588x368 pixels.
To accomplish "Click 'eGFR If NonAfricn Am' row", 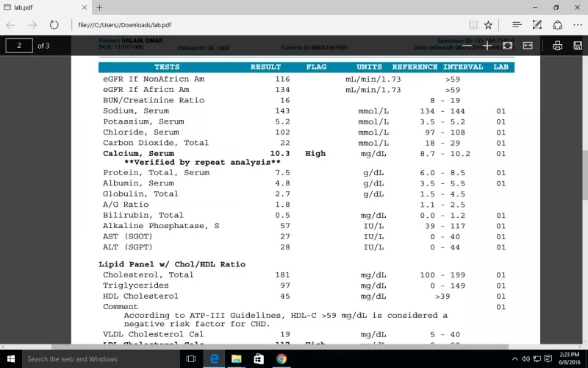I will click(x=154, y=79).
